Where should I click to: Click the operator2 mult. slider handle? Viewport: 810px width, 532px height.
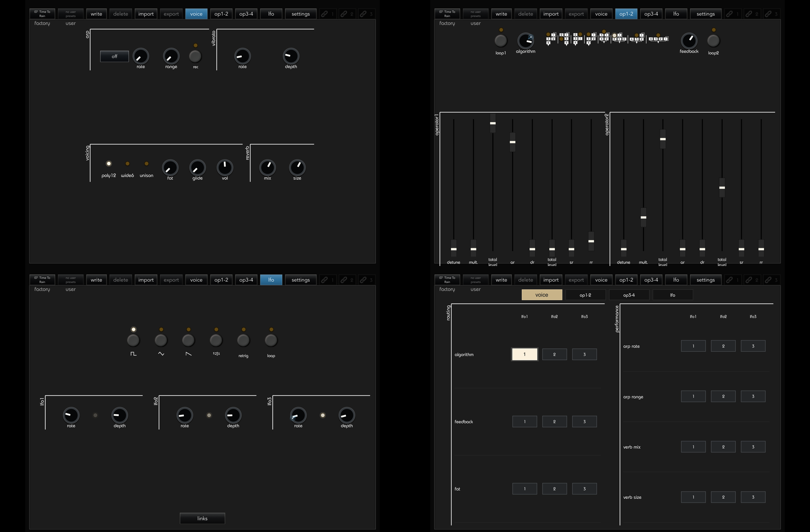pyautogui.click(x=643, y=217)
